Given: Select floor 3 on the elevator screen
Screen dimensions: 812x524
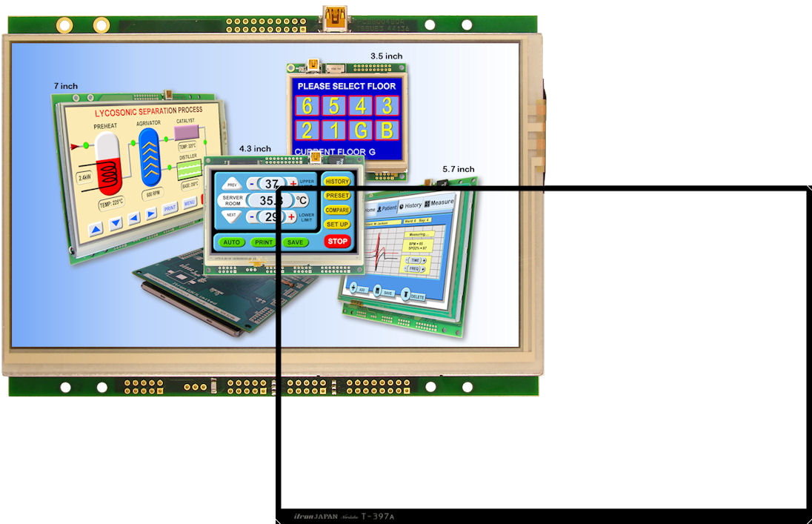Looking at the screenshot, I should pyautogui.click(x=387, y=106).
